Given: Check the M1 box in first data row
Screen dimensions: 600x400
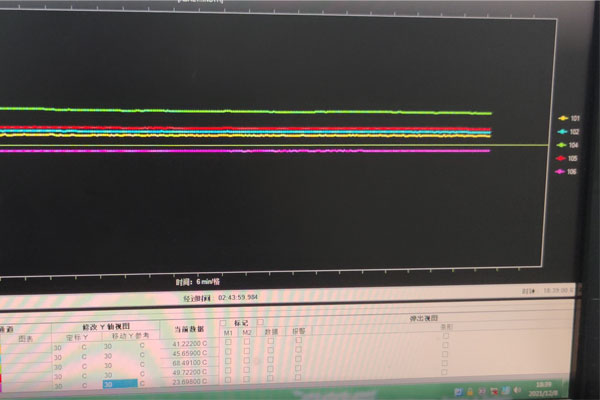Looking at the screenshot, I should [228, 343].
